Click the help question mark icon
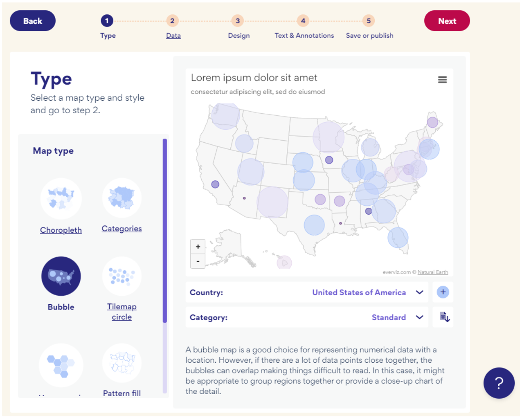The image size is (522, 420). point(499,383)
